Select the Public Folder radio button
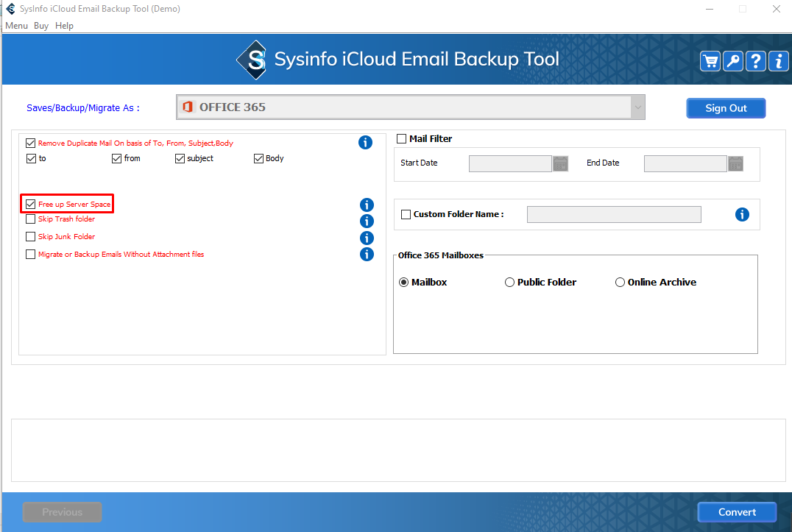 [x=509, y=283]
